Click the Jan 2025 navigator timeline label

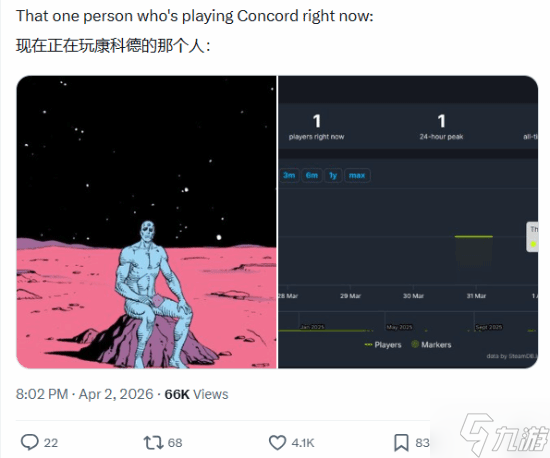click(312, 327)
